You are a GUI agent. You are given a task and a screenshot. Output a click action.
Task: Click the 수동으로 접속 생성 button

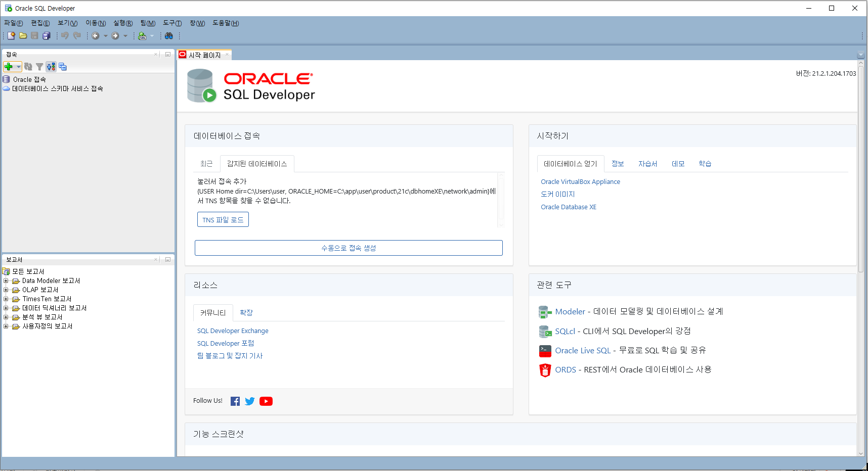tap(349, 248)
